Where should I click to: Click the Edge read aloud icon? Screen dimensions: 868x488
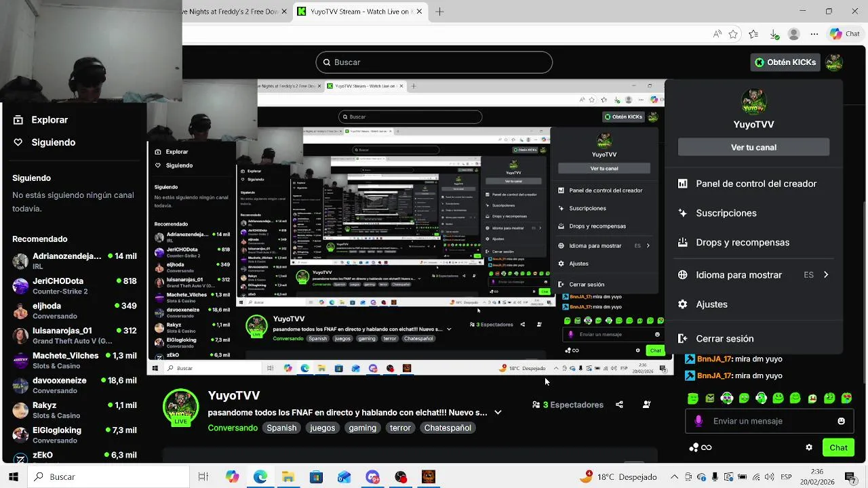coord(717,34)
